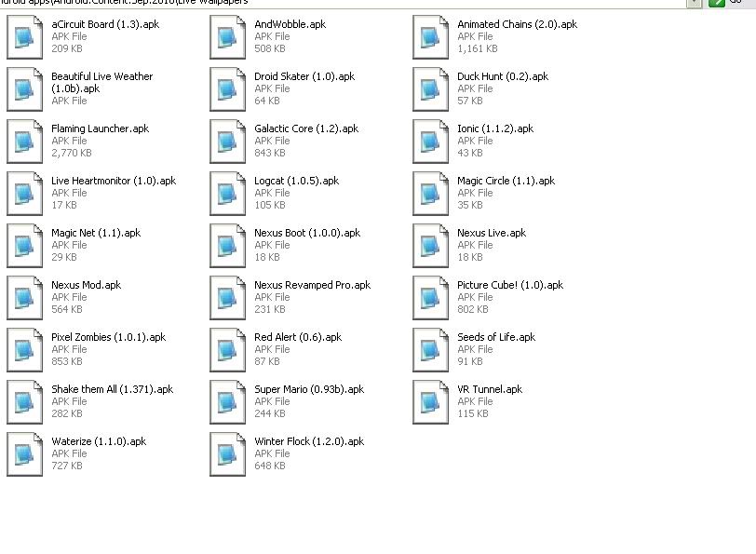Select the Logcat (1.0.5).apk file icon

[227, 194]
